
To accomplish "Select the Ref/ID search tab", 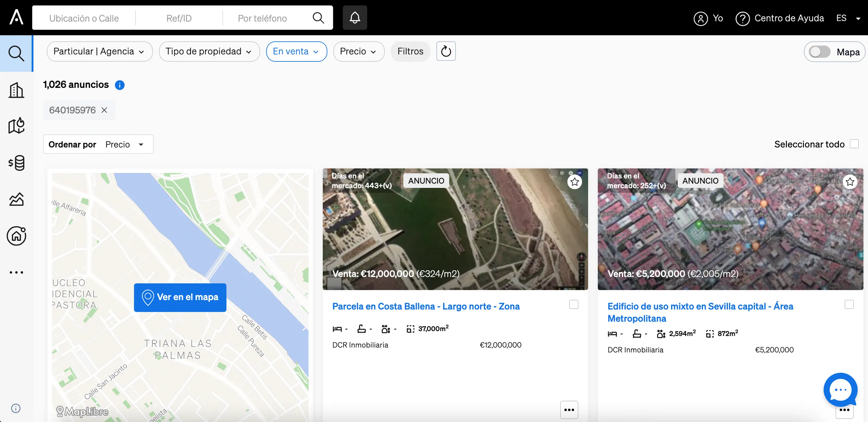I will click(x=179, y=18).
